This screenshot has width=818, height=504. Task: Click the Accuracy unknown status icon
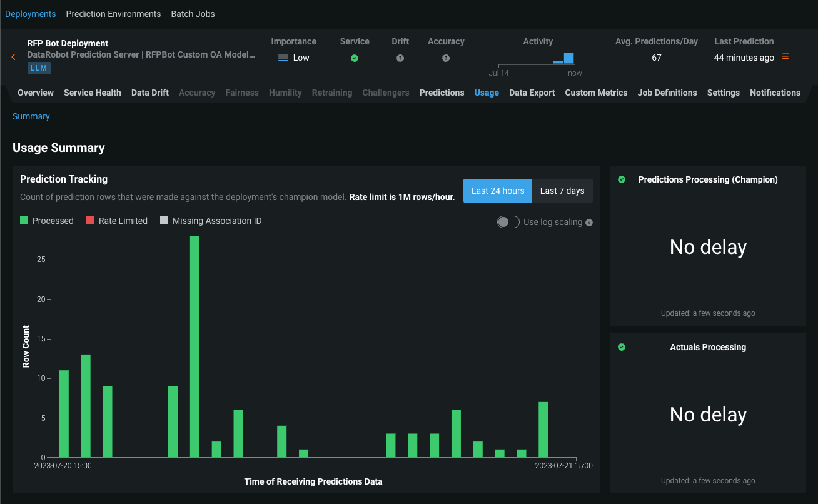click(446, 58)
